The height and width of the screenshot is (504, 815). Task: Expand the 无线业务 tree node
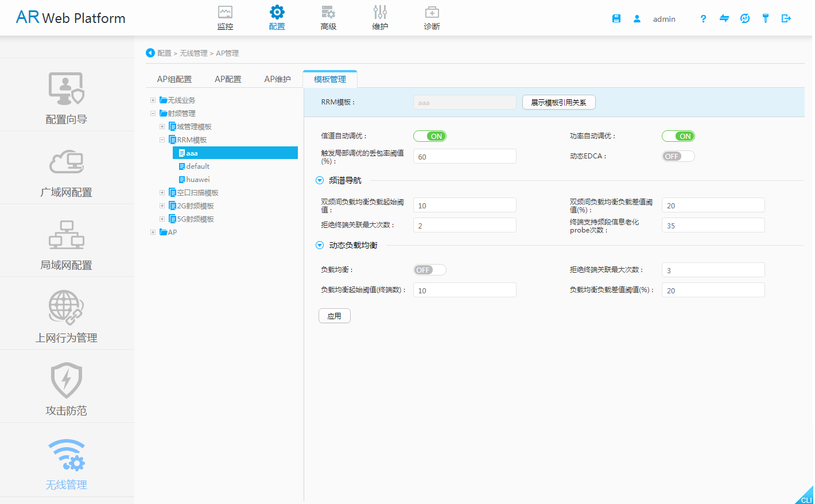click(153, 100)
